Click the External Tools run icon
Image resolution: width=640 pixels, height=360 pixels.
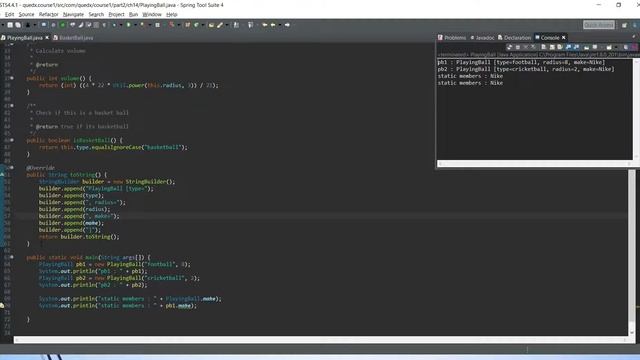[142, 25]
